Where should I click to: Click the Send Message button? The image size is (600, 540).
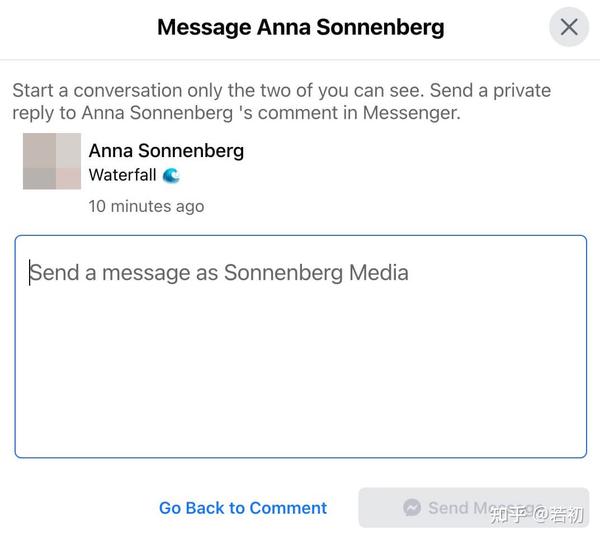(473, 507)
